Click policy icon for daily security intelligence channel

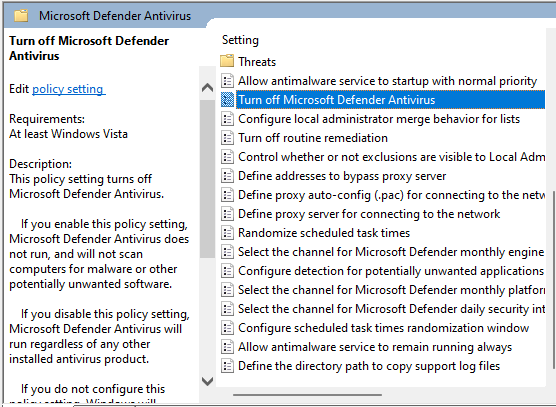pyautogui.click(x=227, y=309)
